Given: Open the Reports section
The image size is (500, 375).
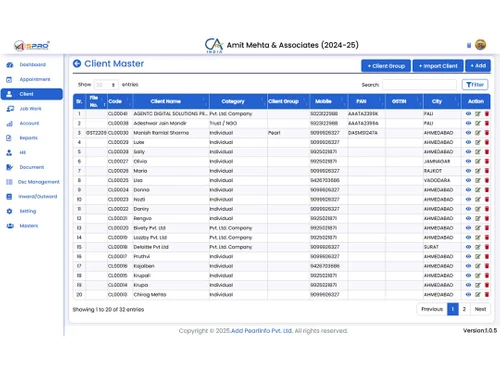Looking at the screenshot, I should [32, 138].
